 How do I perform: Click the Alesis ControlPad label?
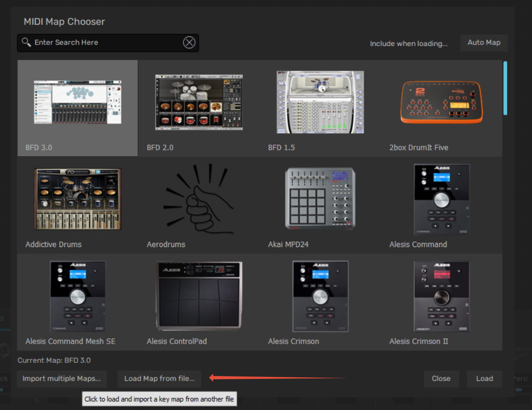pyautogui.click(x=177, y=342)
